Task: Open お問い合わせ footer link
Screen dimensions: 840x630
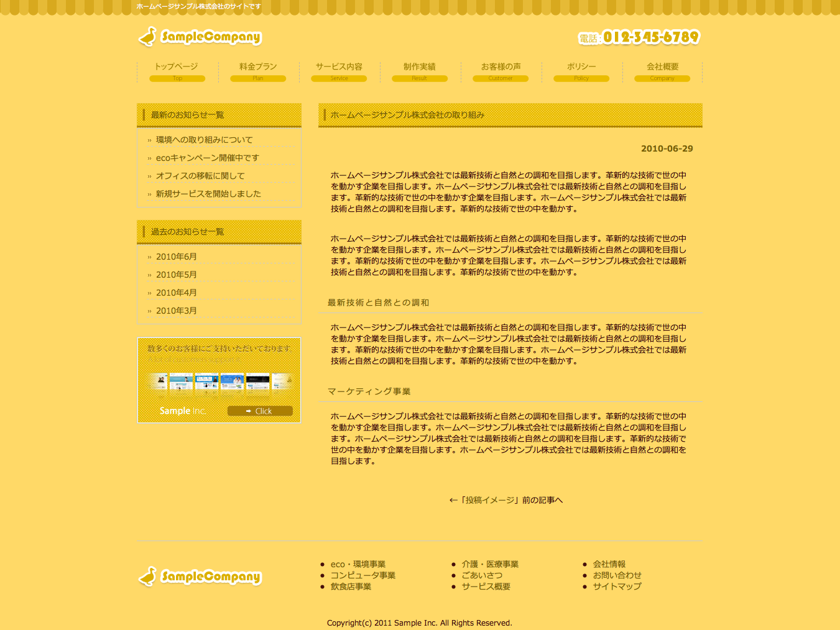Action: 617,575
